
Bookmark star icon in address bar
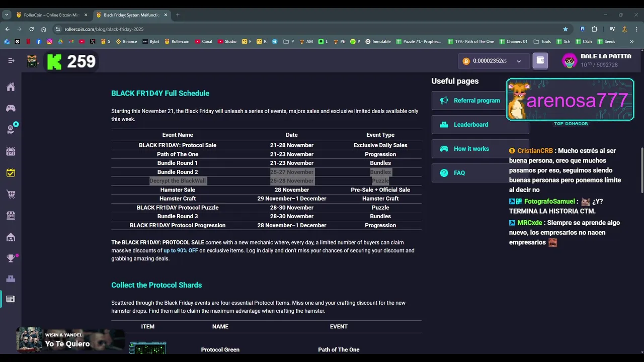[x=566, y=29]
